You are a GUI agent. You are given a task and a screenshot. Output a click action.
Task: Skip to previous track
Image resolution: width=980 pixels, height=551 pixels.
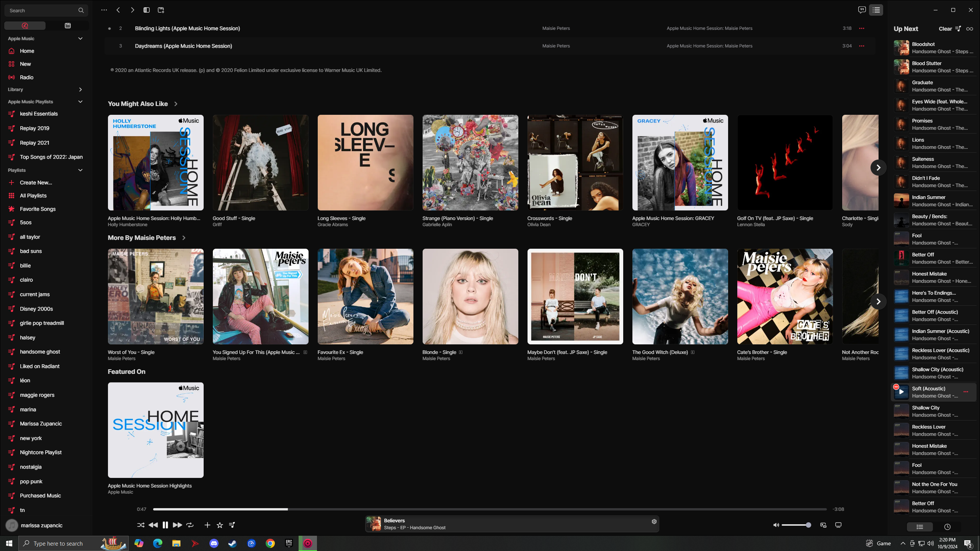point(153,525)
